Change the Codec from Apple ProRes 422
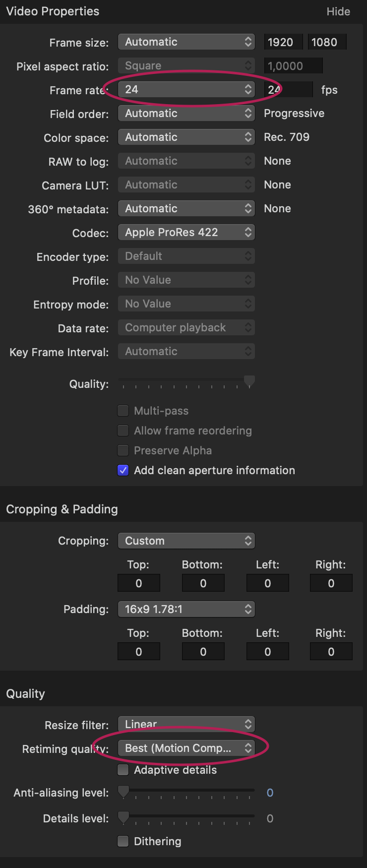This screenshot has width=367, height=868. click(186, 233)
